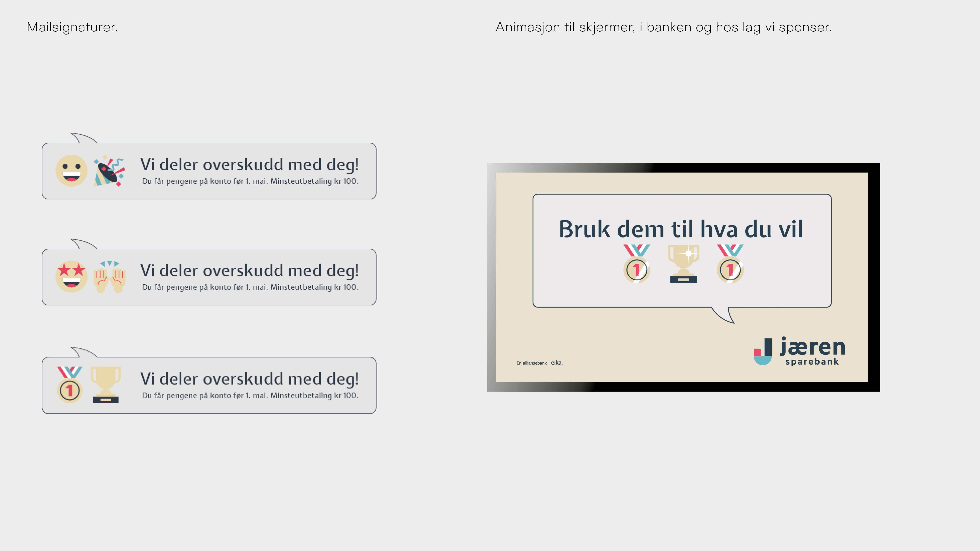Viewport: 980px width, 551px height.
Task: Click second signature's 'Vi deler overskudd' title
Action: click(x=249, y=270)
